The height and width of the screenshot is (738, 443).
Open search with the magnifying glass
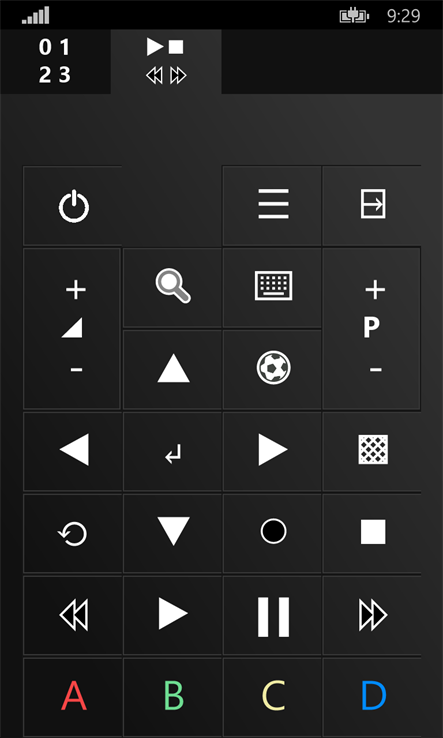(x=173, y=287)
